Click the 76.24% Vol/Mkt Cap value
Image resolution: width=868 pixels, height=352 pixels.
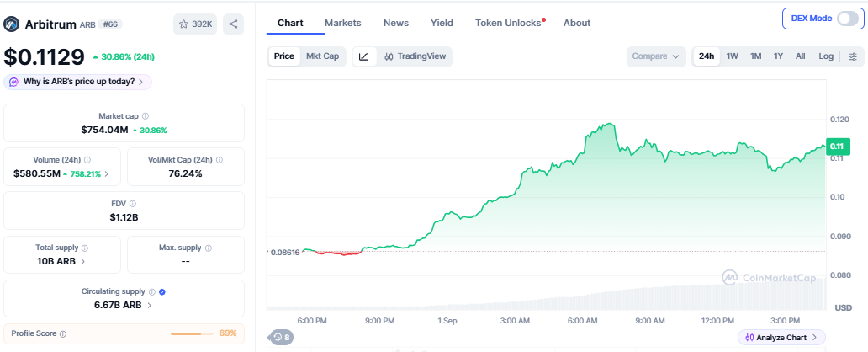(x=185, y=173)
